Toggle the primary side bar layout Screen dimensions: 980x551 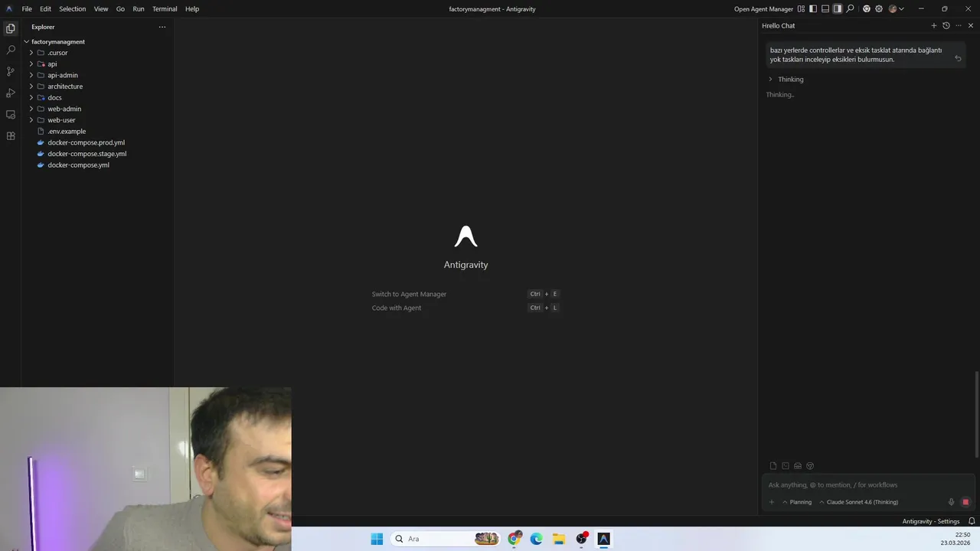(x=813, y=9)
